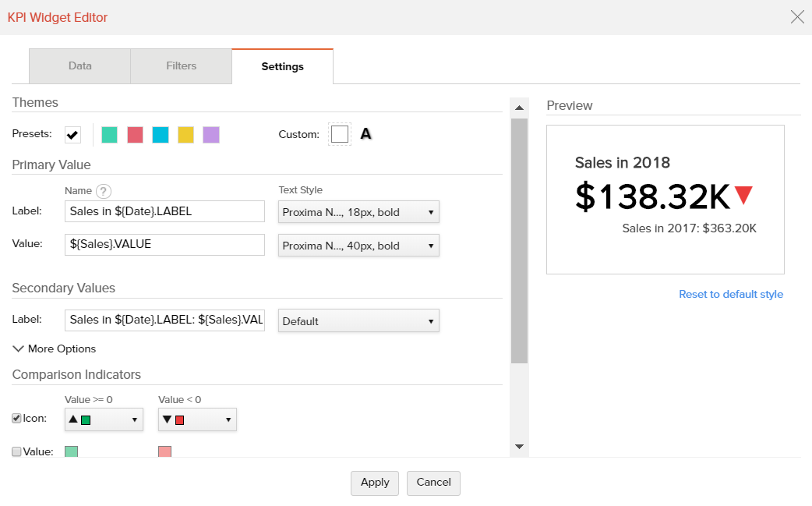The width and height of the screenshot is (812, 506).
Task: Open the Value >= 0 icon dropdown
Action: pyautogui.click(x=104, y=419)
